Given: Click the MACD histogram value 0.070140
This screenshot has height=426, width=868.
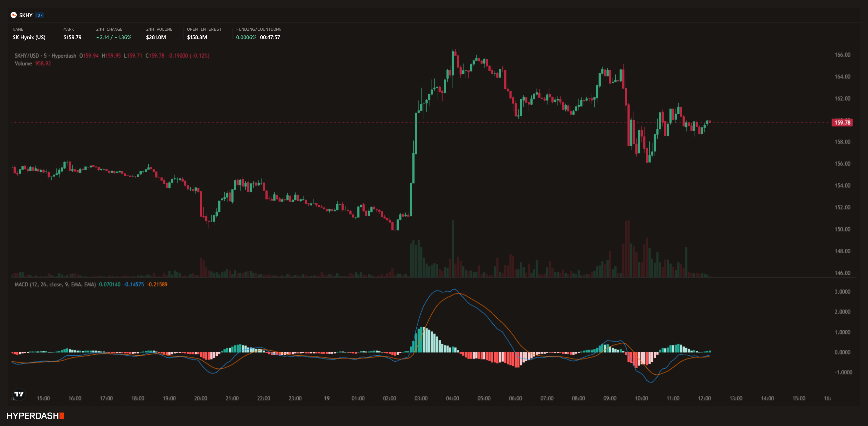Looking at the screenshot, I should [x=110, y=285].
